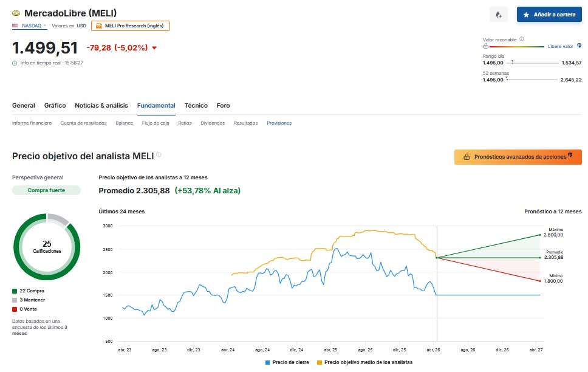Open the Libere valor link
Screen dimensions: 588x372
[560, 47]
